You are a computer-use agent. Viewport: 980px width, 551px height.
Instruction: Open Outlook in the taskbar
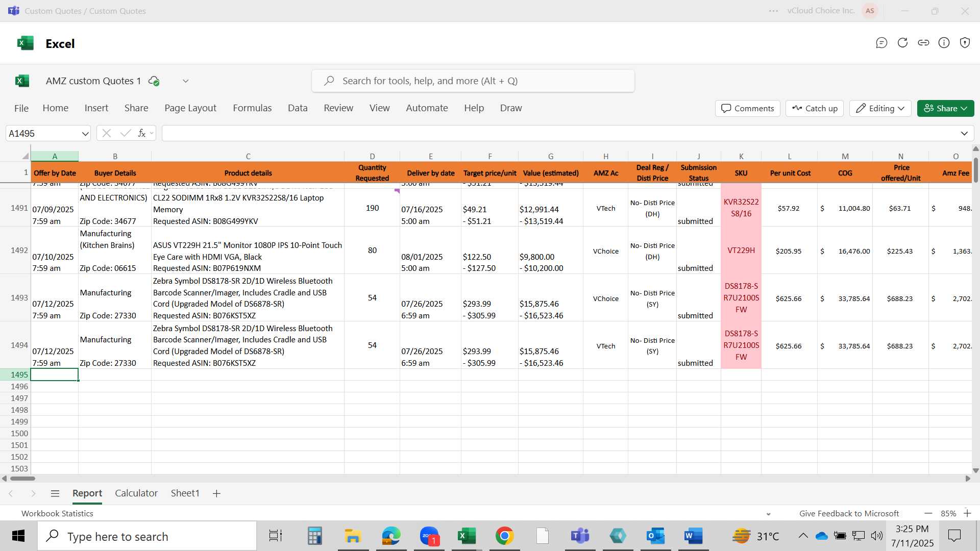[x=655, y=536]
